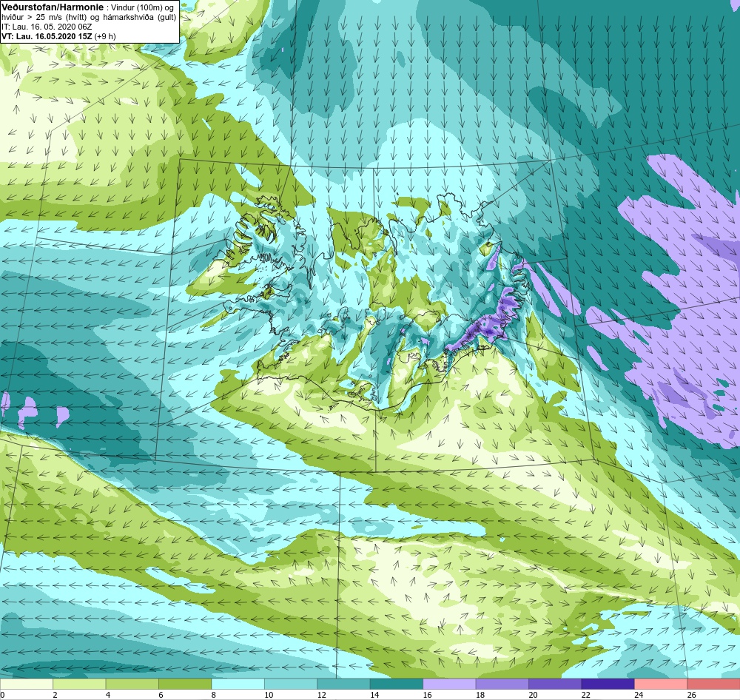Image resolution: width=740 pixels, height=700 pixels.
Task: Click the scale label "20"
Action: tap(533, 695)
